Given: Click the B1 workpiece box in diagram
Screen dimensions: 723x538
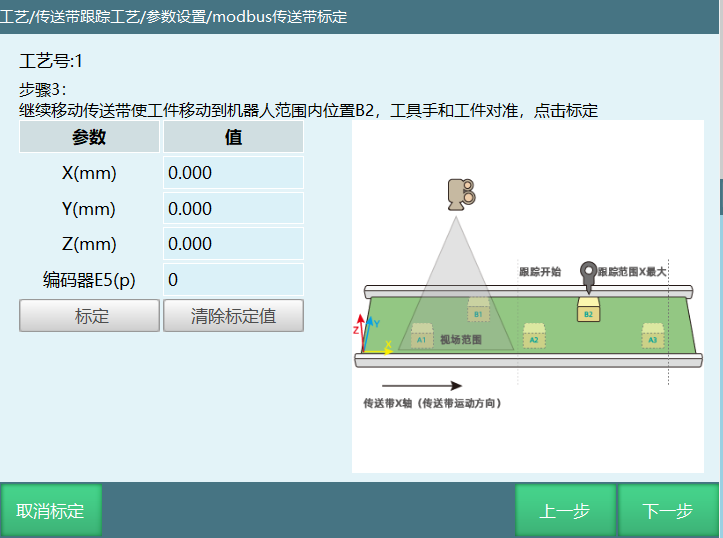Looking at the screenshot, I should coord(478,310).
